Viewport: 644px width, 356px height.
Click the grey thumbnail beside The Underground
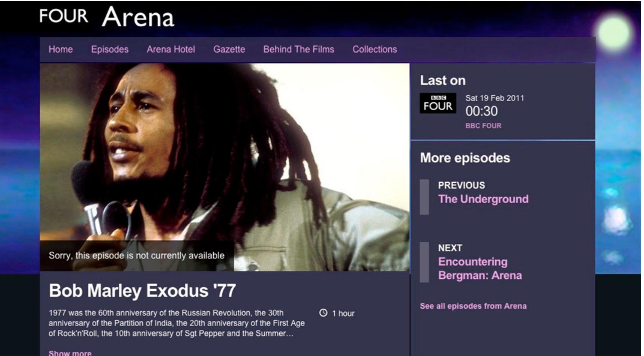(x=424, y=197)
